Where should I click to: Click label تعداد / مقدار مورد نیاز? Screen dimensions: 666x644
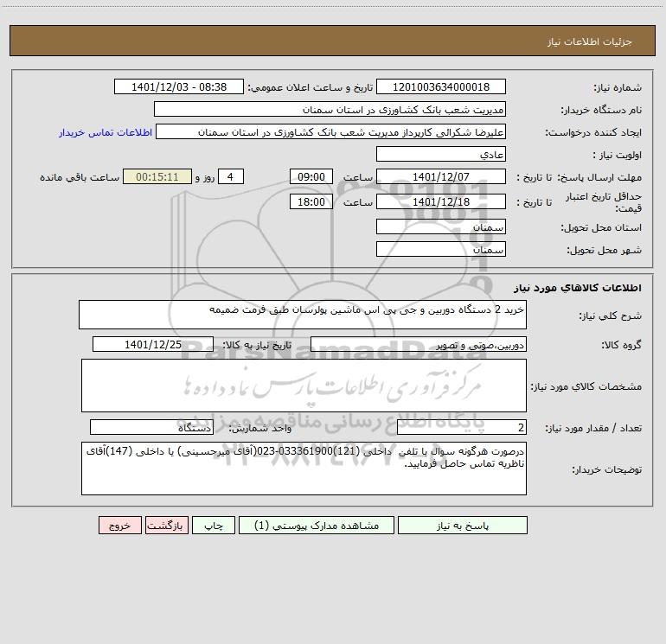[x=593, y=428]
